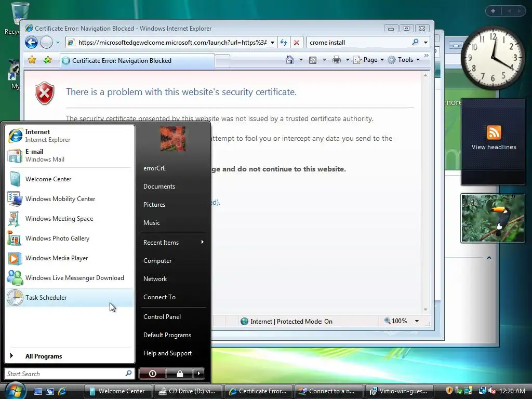Click the Lock this computer button
The width and height of the screenshot is (532, 399).
pos(180,374)
